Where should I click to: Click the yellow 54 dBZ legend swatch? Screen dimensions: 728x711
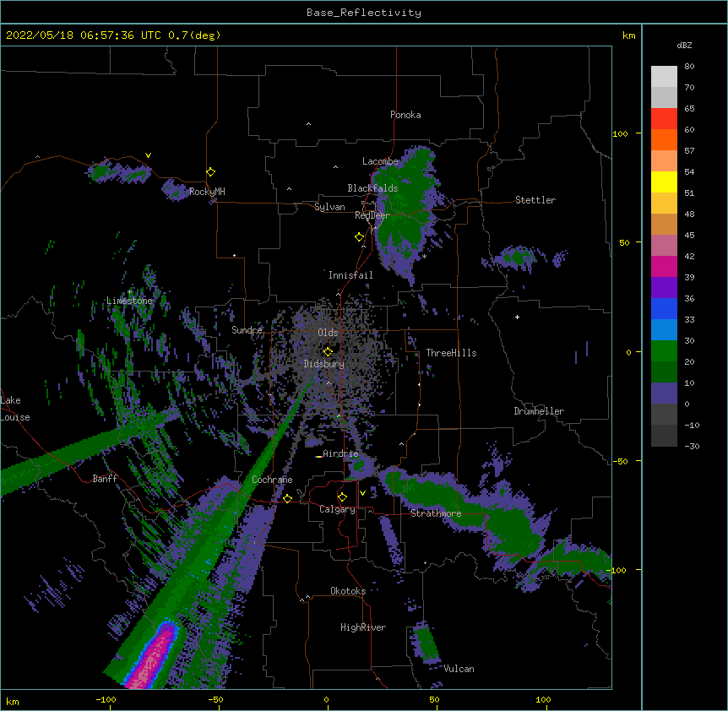pyautogui.click(x=664, y=182)
